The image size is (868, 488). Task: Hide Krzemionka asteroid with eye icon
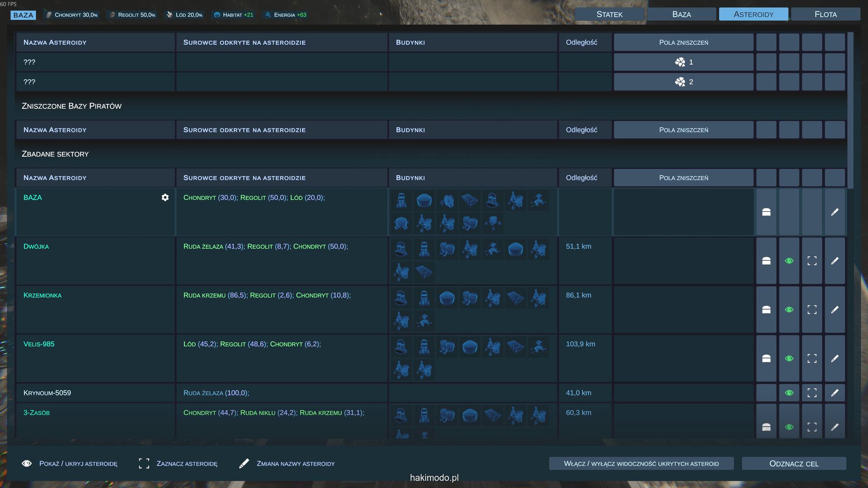(789, 310)
